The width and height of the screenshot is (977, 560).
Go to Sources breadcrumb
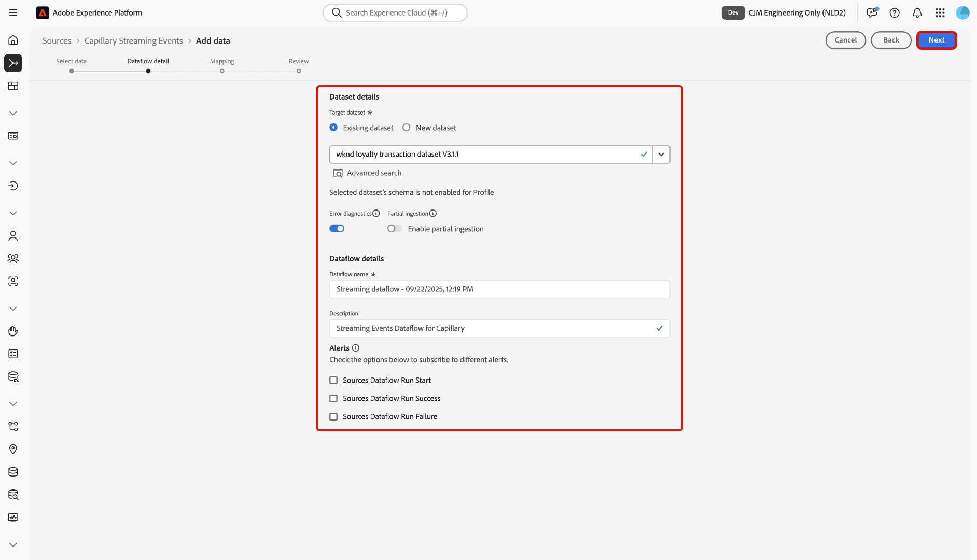(x=57, y=41)
